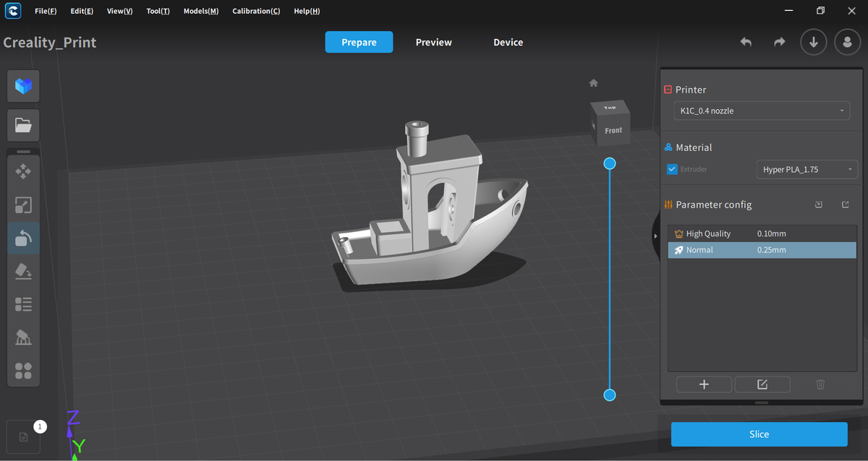Image resolution: width=868 pixels, height=461 pixels.
Task: Open the object list tool
Action: (23, 304)
